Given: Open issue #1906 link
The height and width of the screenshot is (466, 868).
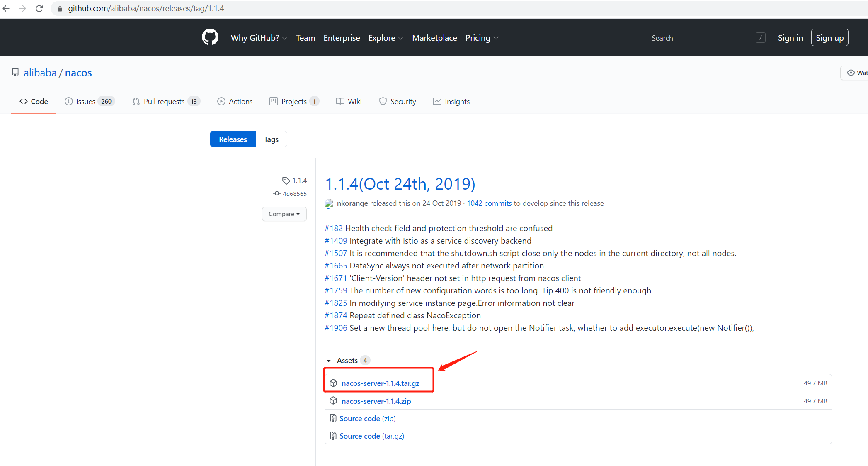Looking at the screenshot, I should tap(336, 328).
